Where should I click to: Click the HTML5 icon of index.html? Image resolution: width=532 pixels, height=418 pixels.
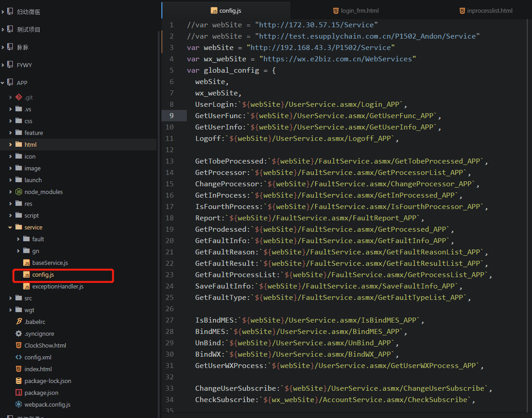click(19, 369)
